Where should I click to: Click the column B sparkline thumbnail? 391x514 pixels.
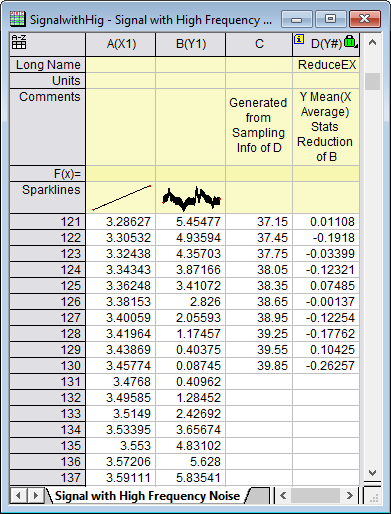tap(191, 199)
